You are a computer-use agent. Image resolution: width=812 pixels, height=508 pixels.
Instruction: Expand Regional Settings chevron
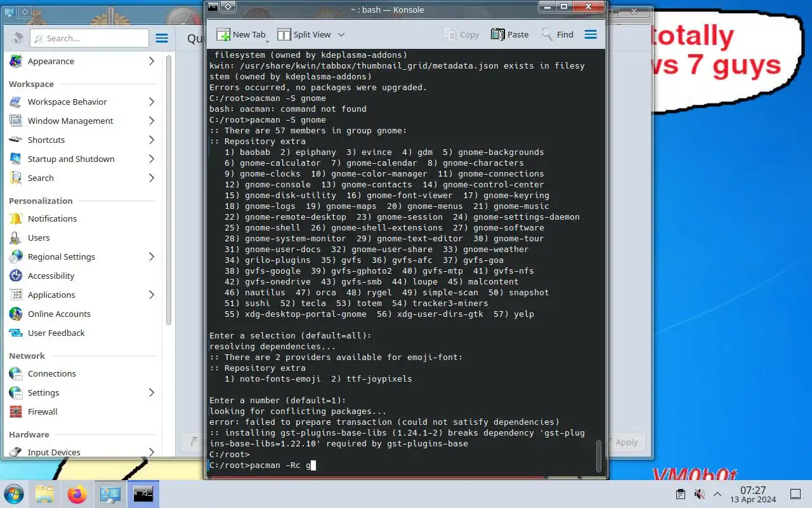pos(151,257)
